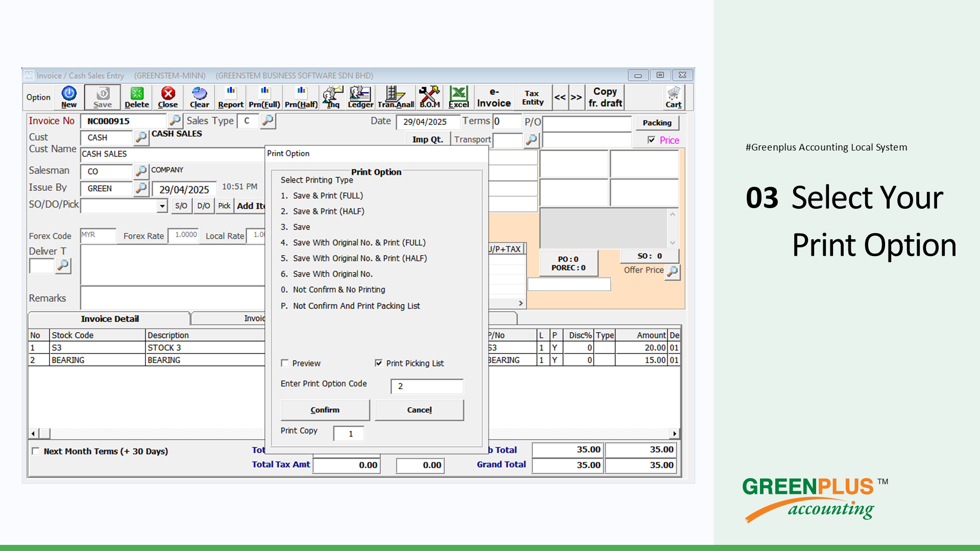Open the Report toolbar icon

[x=231, y=97]
